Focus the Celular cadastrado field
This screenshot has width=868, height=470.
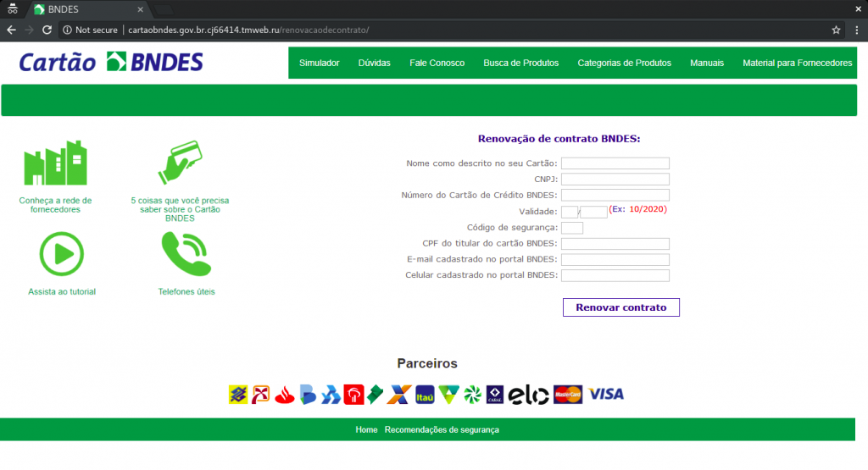615,275
